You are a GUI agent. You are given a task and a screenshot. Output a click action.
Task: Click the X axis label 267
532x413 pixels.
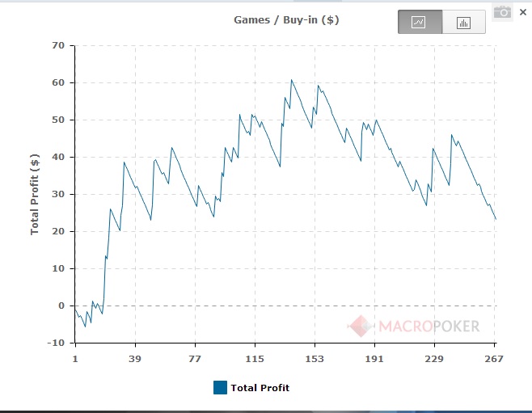click(x=494, y=359)
